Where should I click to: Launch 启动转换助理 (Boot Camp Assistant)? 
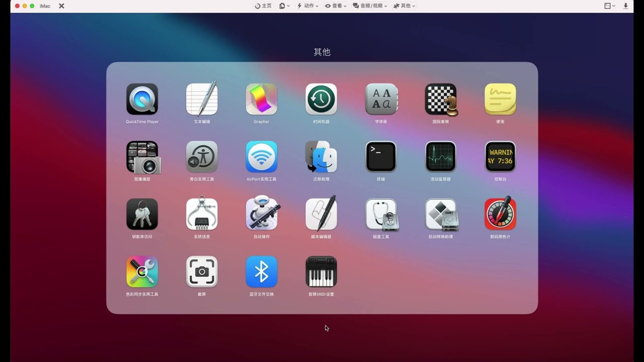tap(441, 214)
